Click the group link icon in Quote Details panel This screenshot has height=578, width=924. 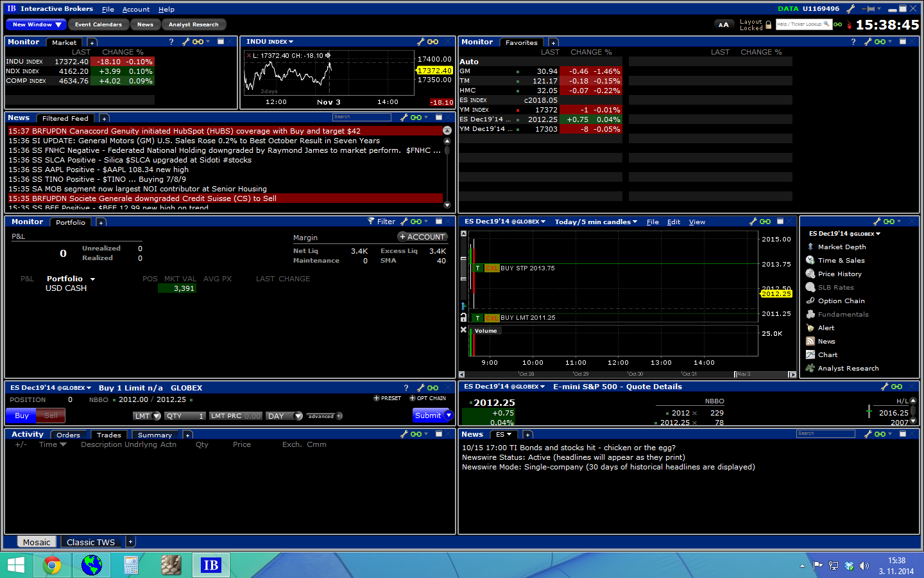click(x=896, y=387)
